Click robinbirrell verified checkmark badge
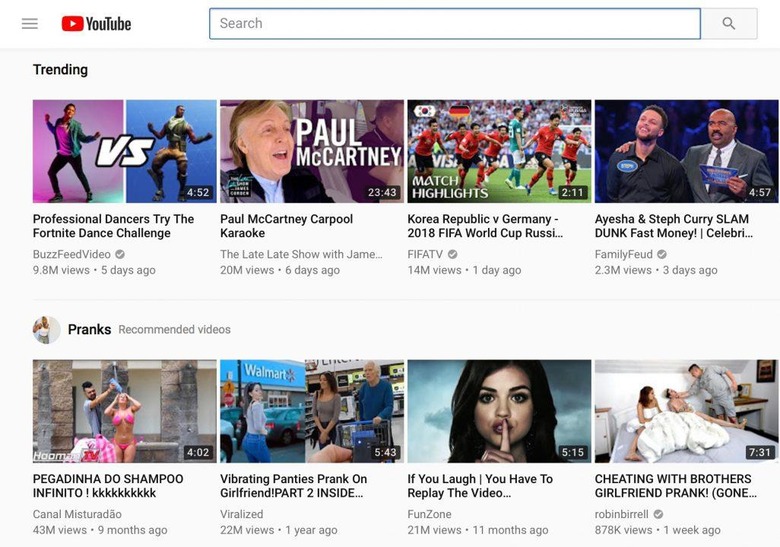 [658, 515]
